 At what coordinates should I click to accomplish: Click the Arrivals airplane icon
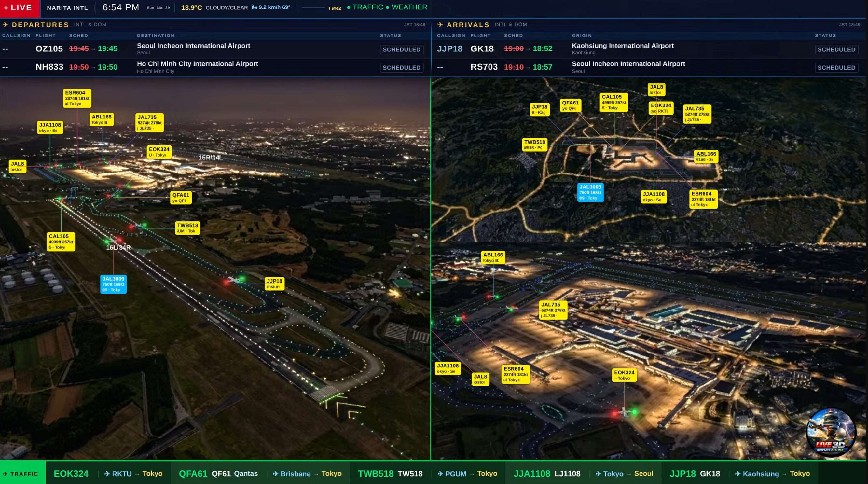(x=440, y=25)
